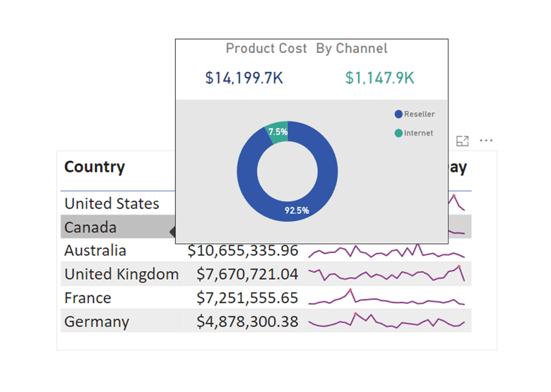Select the France country cell
551x392 pixels.
pyautogui.click(x=88, y=298)
